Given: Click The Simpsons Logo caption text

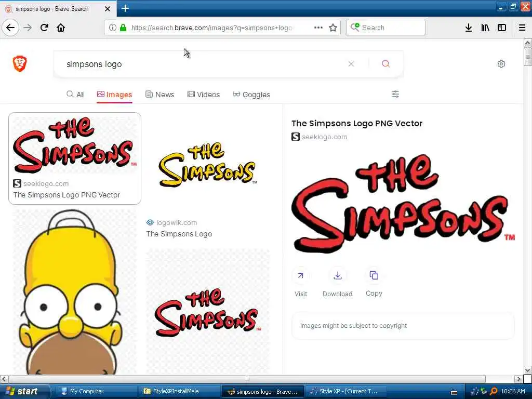Looking at the screenshot, I should pyautogui.click(x=179, y=234).
